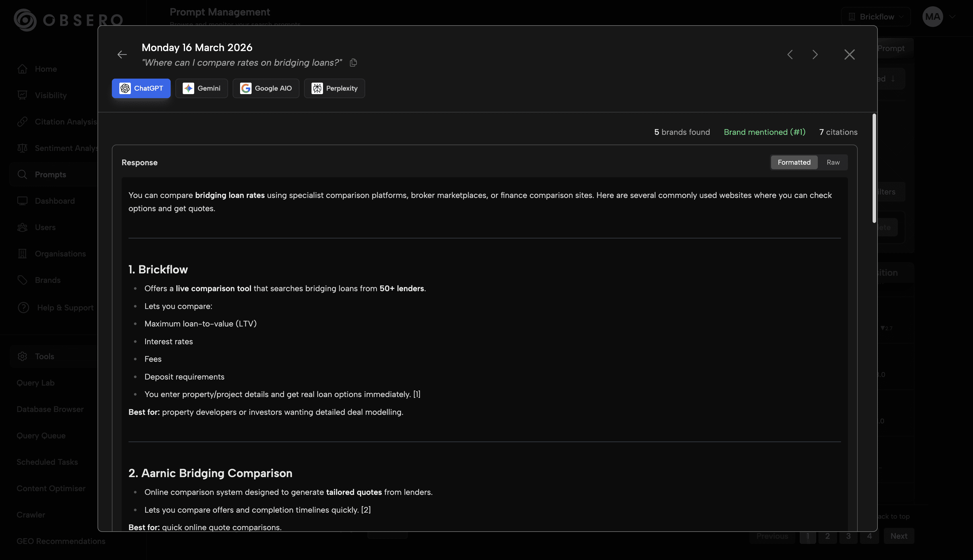Toggle response view to Raw
This screenshot has height=560, width=973.
click(x=833, y=162)
